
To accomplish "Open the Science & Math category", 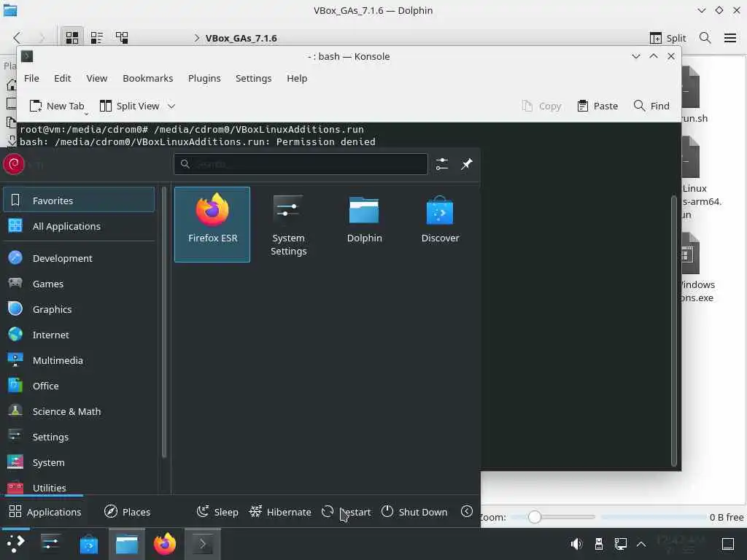I will 79,411.
